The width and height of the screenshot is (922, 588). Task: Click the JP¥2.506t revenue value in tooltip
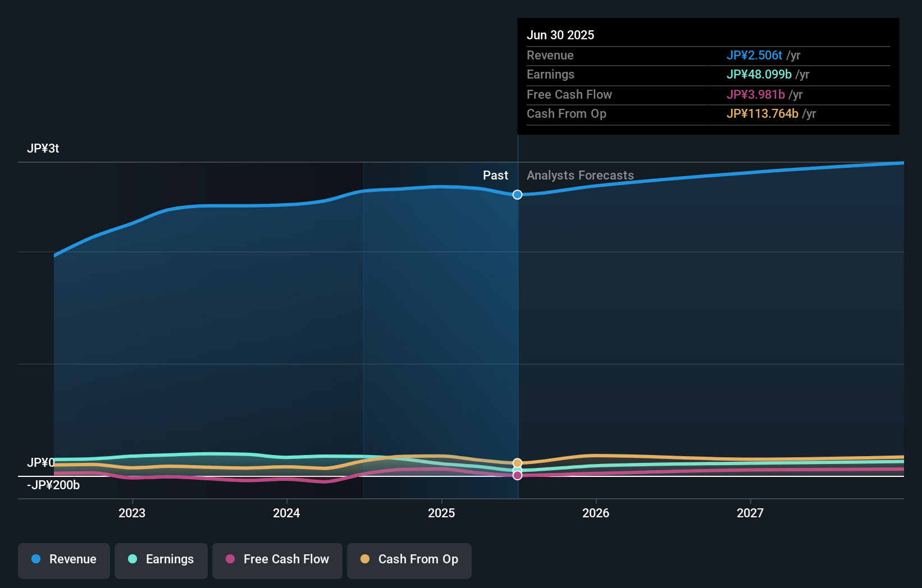[754, 56]
